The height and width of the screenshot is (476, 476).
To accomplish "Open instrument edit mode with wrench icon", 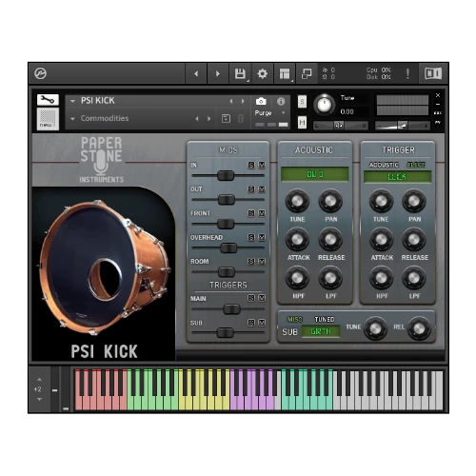I will (48, 100).
